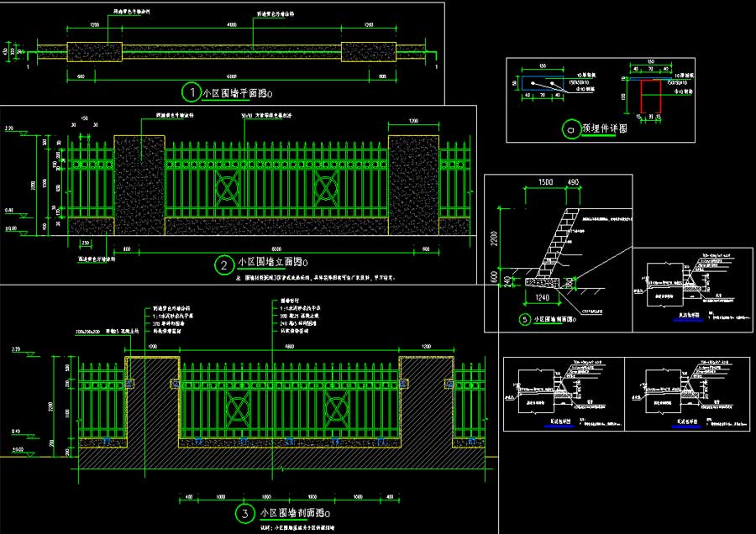The width and height of the screenshot is (756, 534).
Task: Click the circled number 1 drawing marker
Action: pos(192,91)
